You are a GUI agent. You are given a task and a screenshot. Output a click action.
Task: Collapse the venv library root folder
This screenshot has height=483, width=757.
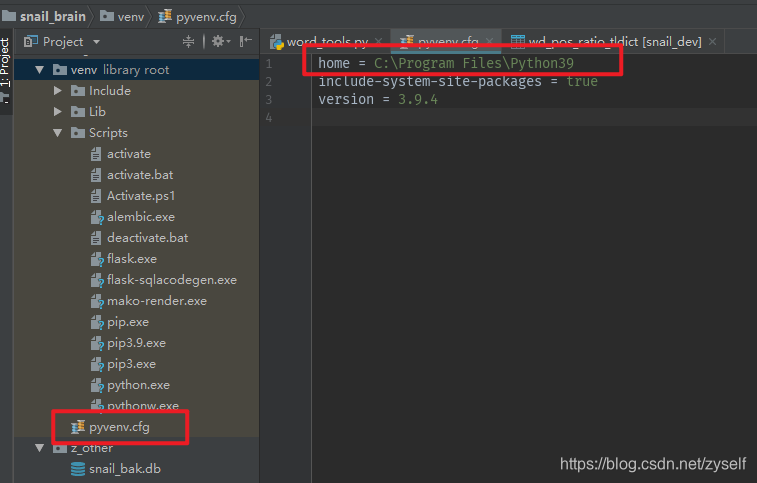(x=40, y=70)
